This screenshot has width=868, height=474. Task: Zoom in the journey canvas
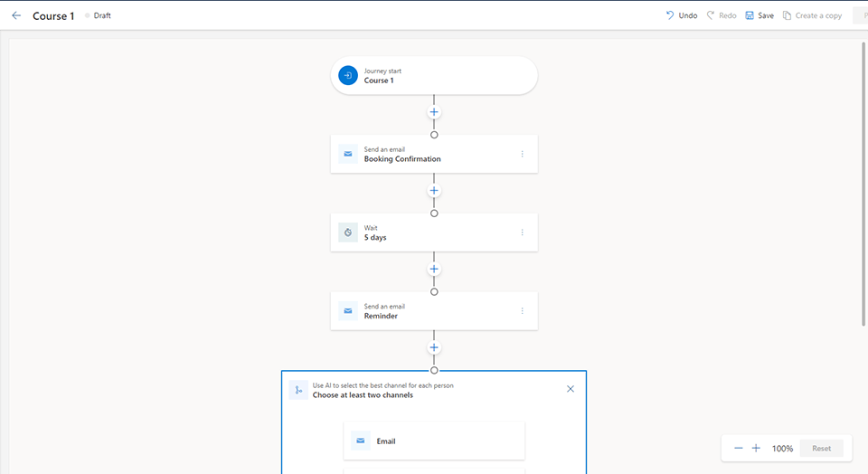click(x=756, y=449)
